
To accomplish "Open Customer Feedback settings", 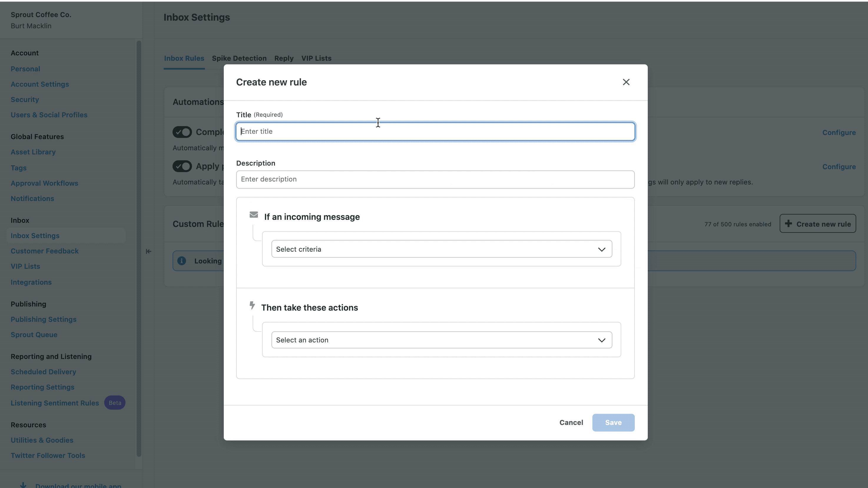I will 44,251.
